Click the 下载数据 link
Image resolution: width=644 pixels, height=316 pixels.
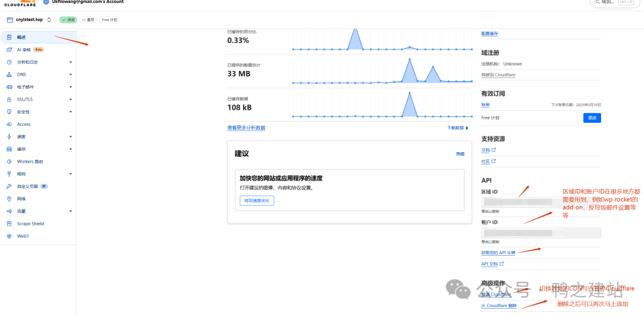pos(457,128)
